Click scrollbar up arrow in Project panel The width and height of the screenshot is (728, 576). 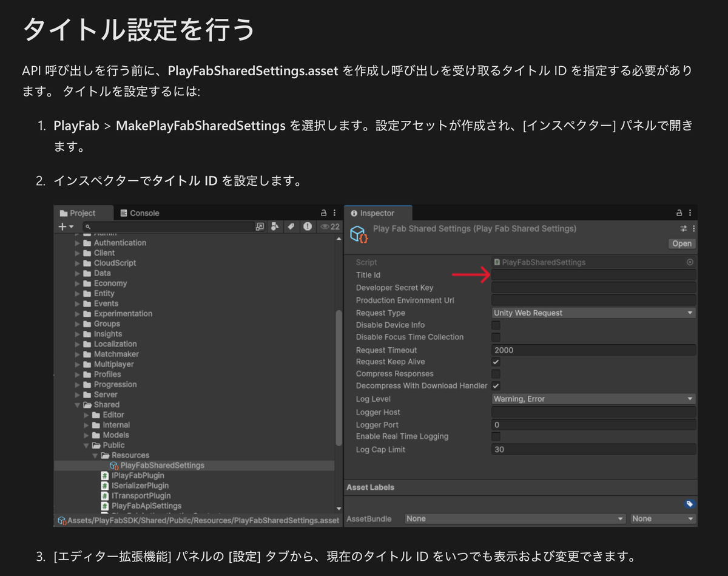click(x=339, y=240)
